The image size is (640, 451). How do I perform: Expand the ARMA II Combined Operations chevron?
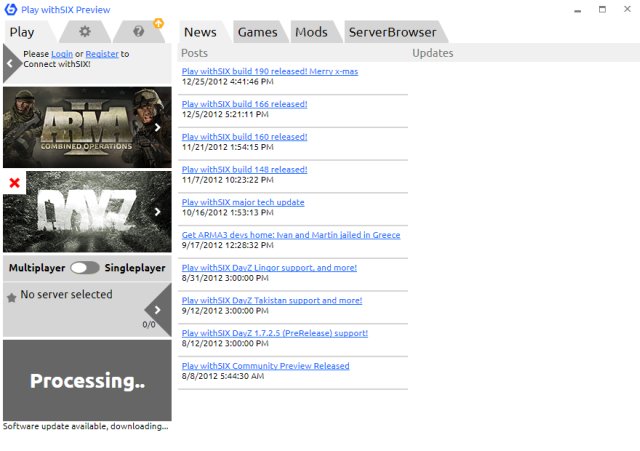158,127
